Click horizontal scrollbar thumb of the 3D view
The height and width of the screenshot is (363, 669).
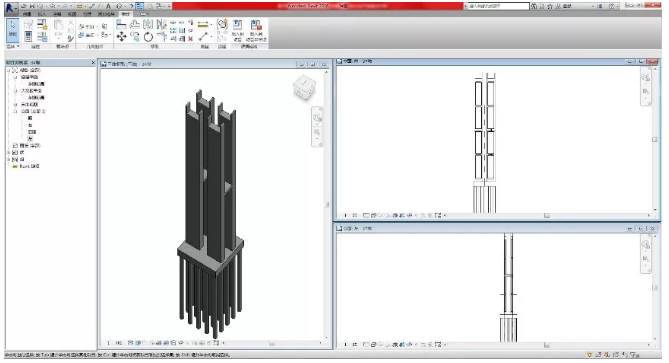271,343
